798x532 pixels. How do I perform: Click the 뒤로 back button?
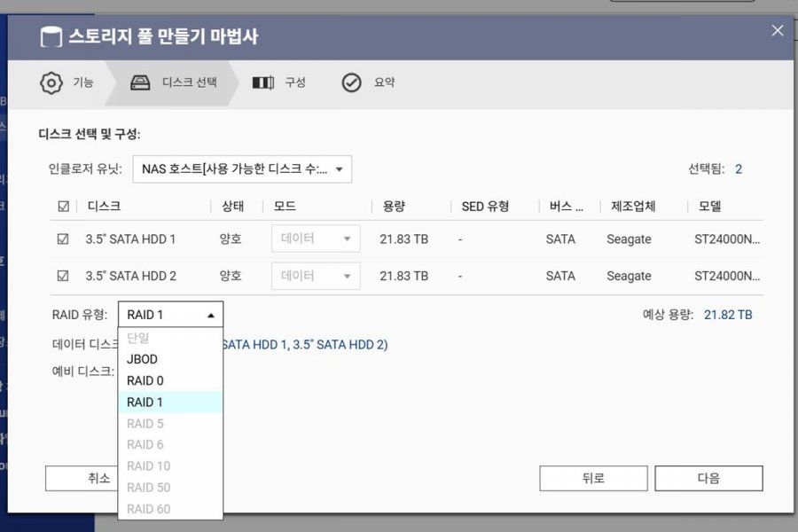click(x=593, y=478)
